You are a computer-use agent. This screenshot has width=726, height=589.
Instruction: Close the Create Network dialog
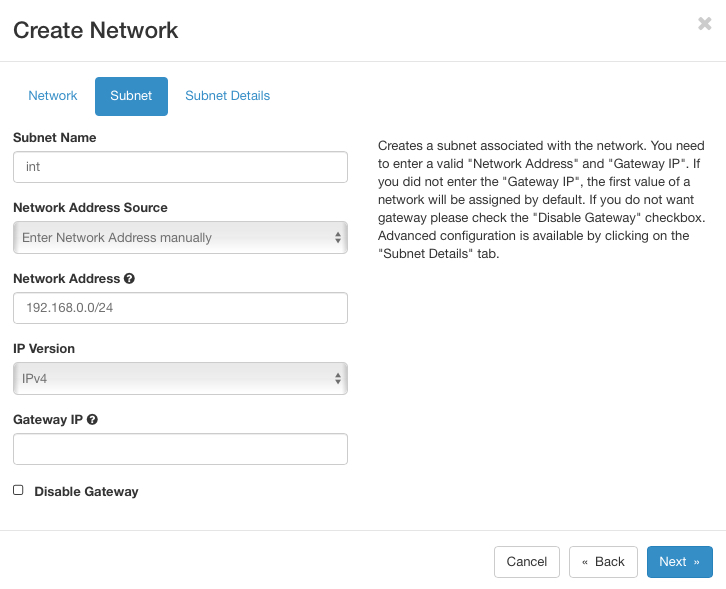tap(704, 24)
